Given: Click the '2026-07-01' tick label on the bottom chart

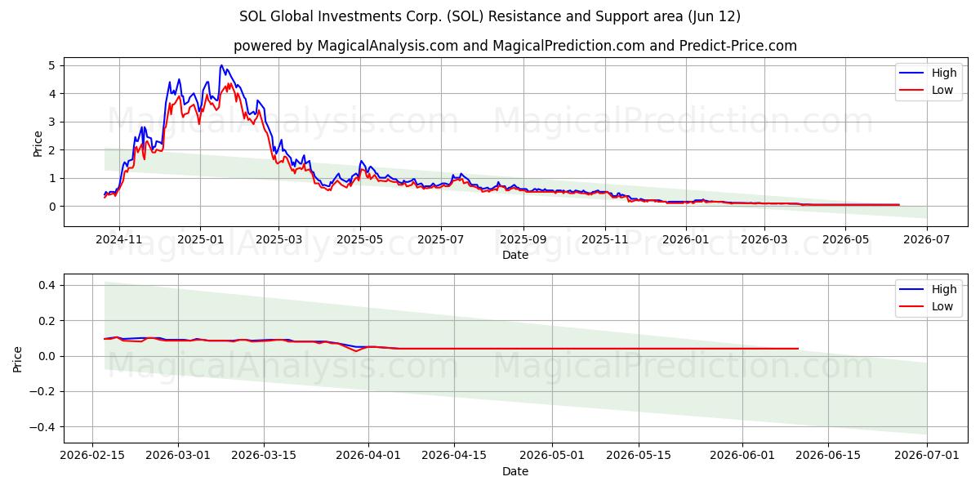Looking at the screenshot, I should (926, 456).
